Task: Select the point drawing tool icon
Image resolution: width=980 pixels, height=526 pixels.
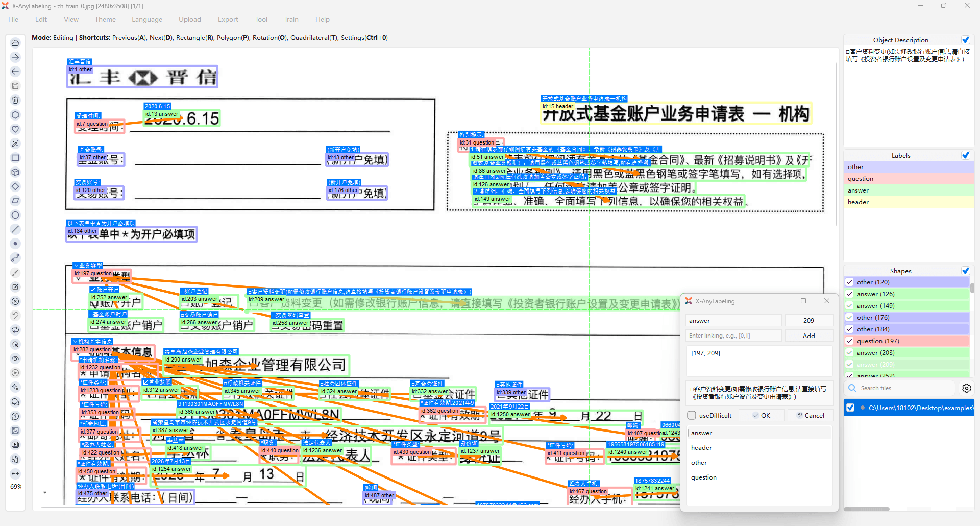Action: coord(15,244)
